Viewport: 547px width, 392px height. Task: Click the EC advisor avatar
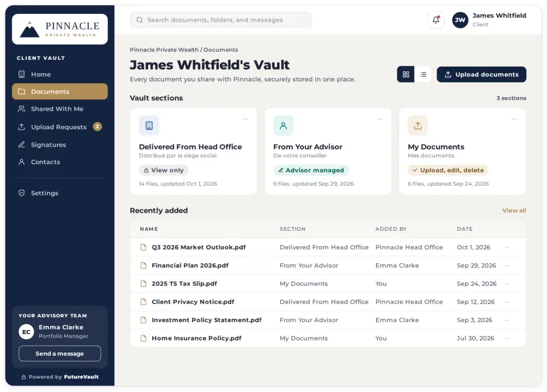click(x=26, y=332)
